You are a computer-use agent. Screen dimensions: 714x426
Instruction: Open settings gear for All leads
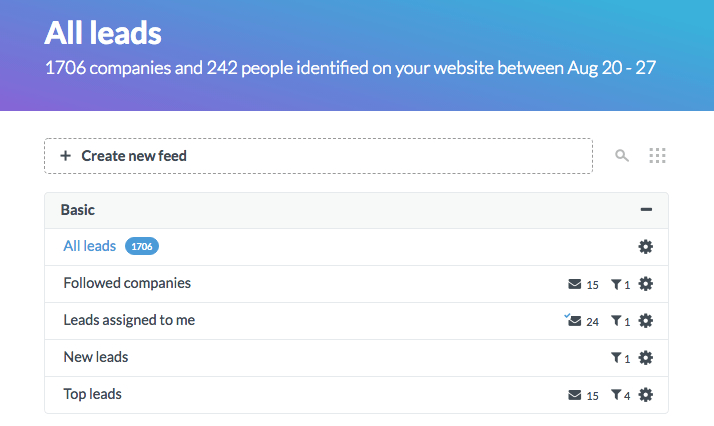tap(645, 247)
